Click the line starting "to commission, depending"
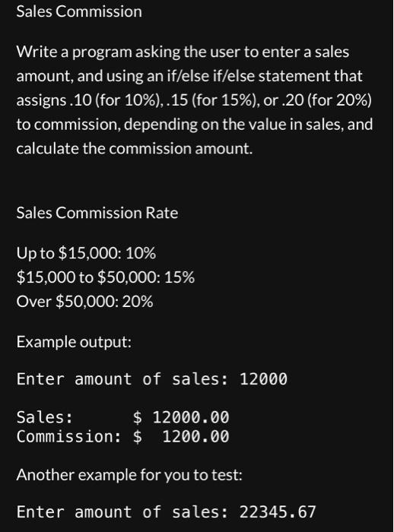 pyautogui.click(x=195, y=125)
